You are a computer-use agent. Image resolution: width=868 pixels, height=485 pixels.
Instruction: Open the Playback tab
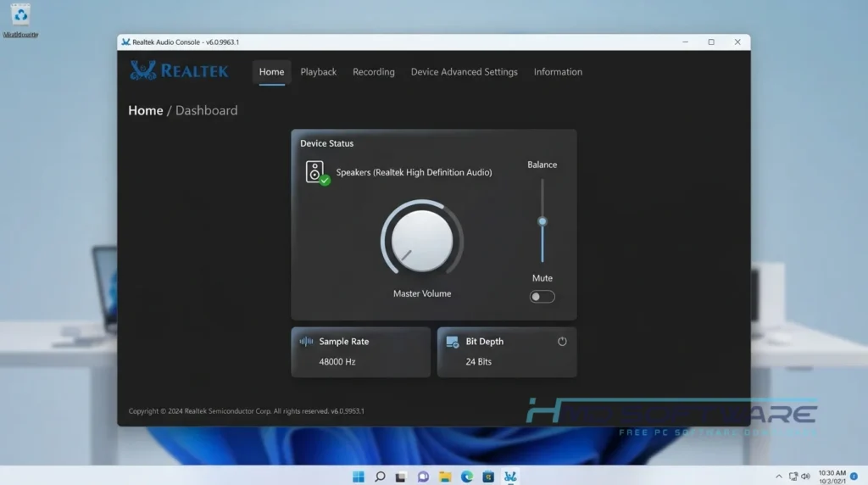[x=319, y=72]
